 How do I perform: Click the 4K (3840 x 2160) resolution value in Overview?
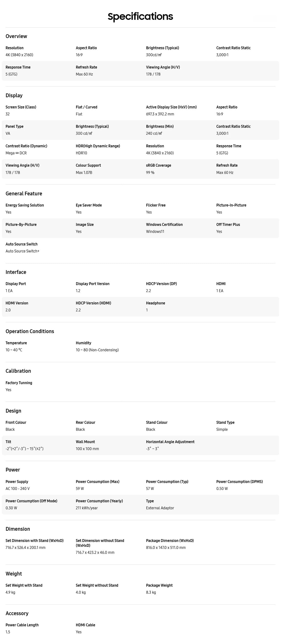19,55
